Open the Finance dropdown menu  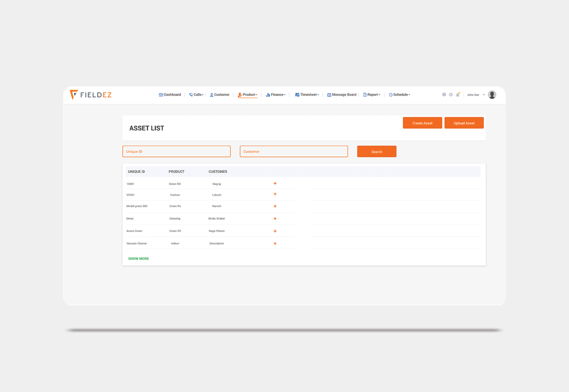click(276, 95)
